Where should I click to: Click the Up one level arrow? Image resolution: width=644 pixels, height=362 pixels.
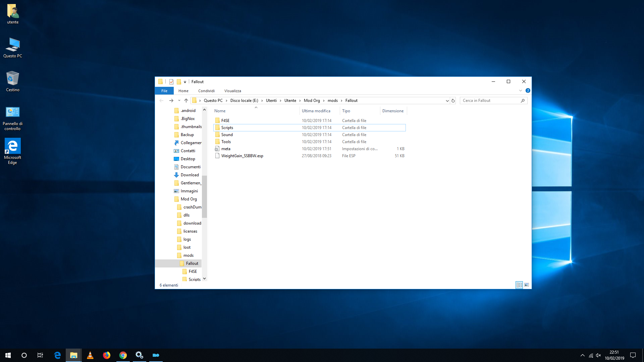[186, 101]
